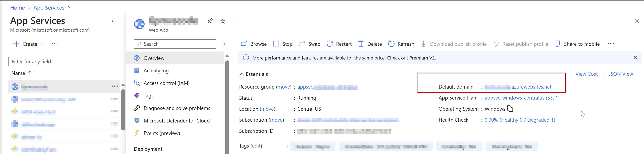This screenshot has height=154, width=644.
Task: Collapse the App Services list pane
Action: [112, 21]
